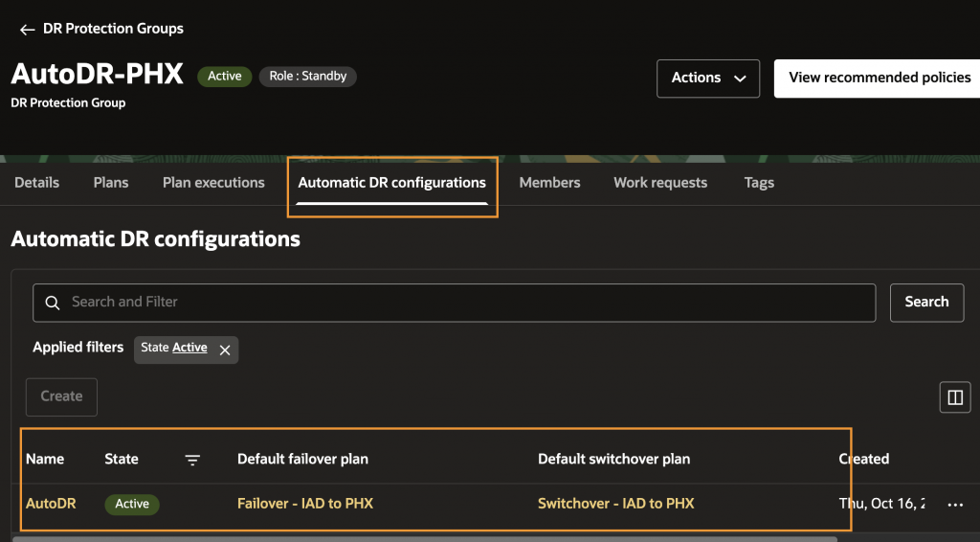
Task: Click the State column filter icon
Action: [x=192, y=460]
